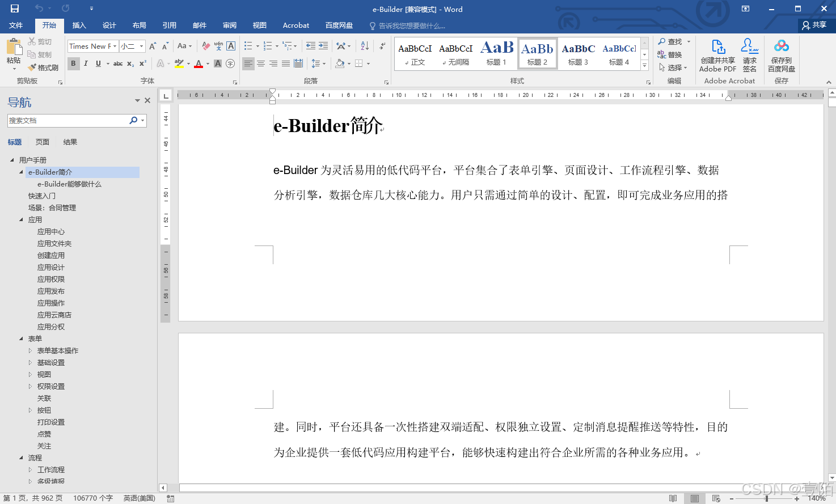Viewport: 836px width, 504px height.
Task: Apply yellow text highlight color
Action: click(179, 63)
